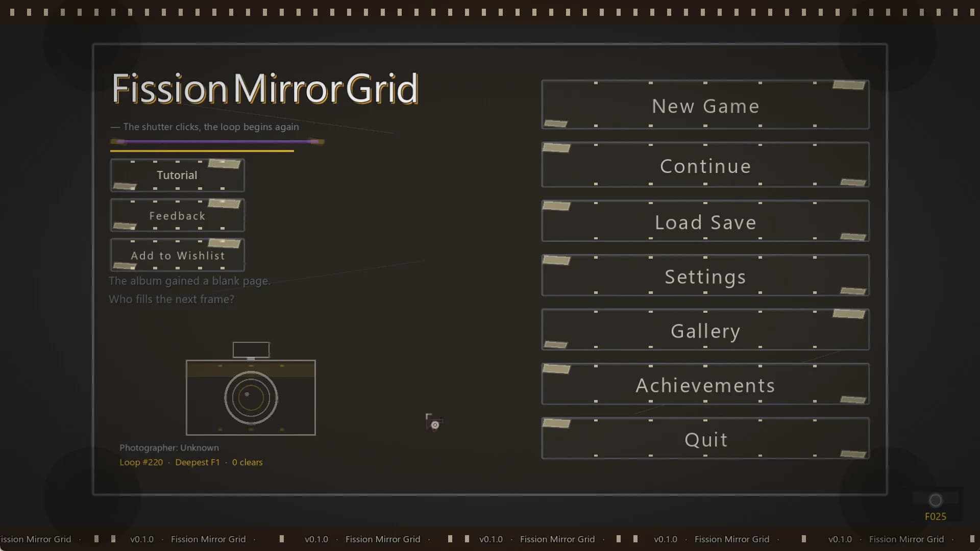
Task: Click the Feedback button
Action: click(177, 215)
